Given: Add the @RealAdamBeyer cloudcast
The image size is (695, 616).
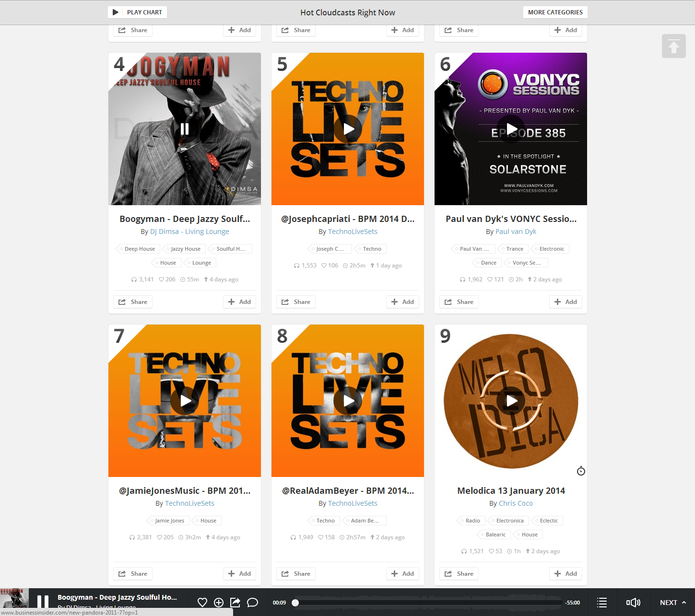Looking at the screenshot, I should (402, 574).
